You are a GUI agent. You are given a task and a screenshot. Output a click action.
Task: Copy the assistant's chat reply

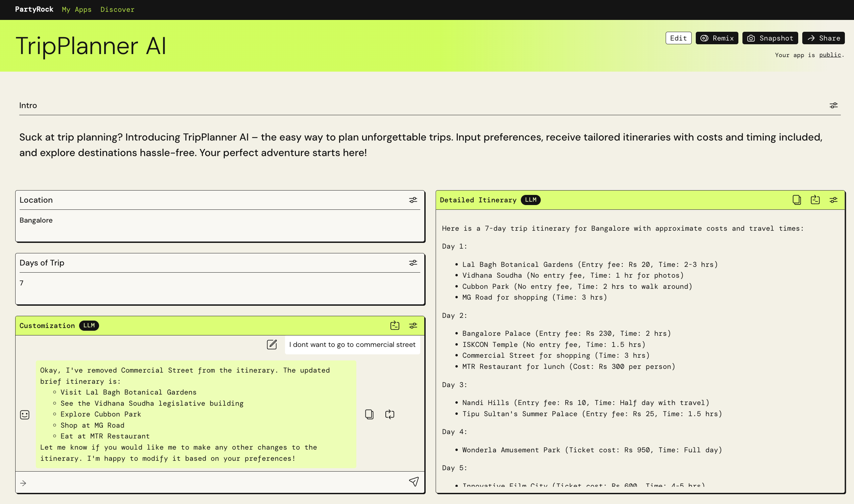pyautogui.click(x=369, y=414)
